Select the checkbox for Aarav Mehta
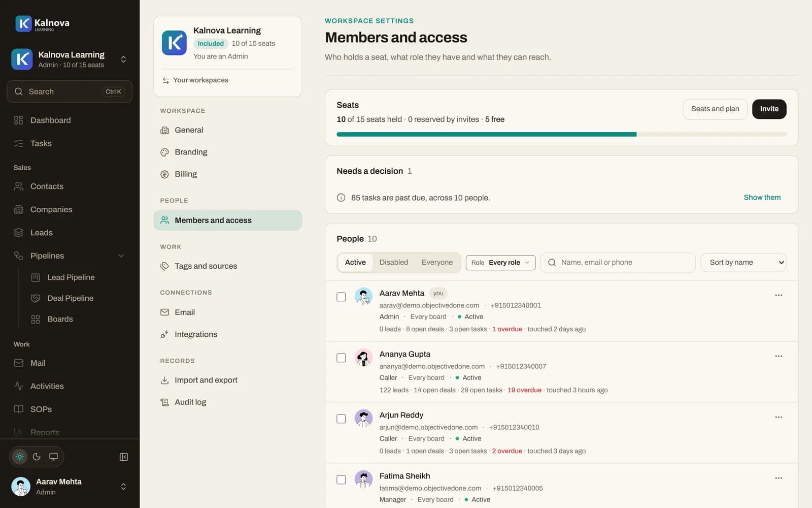This screenshot has width=812, height=508. point(341,297)
